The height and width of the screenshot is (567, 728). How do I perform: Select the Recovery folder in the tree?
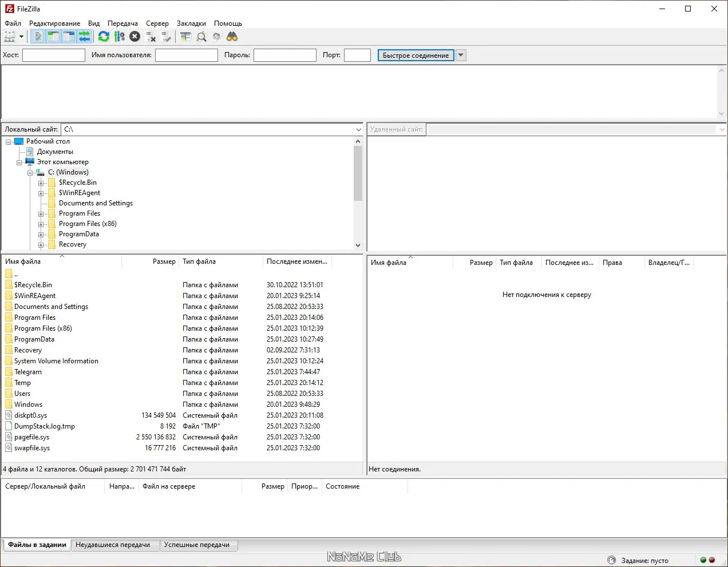pos(73,244)
